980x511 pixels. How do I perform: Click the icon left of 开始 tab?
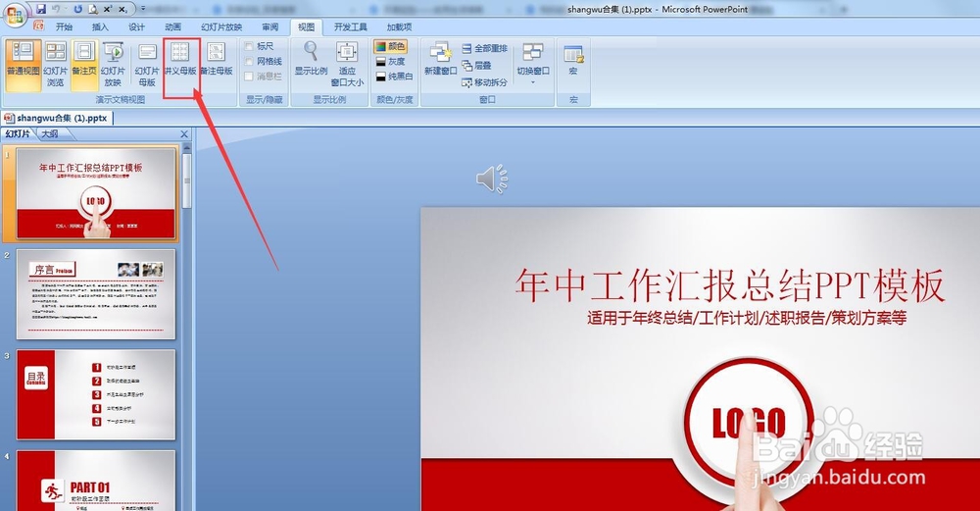click(39, 26)
